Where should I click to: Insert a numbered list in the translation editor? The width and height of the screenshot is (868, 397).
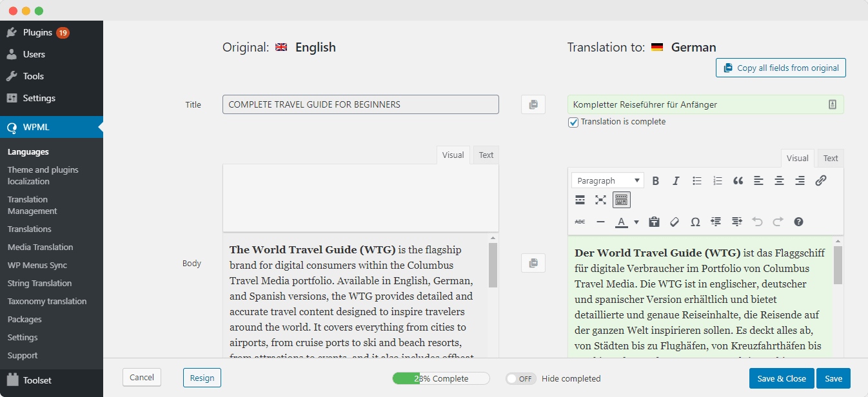(x=717, y=180)
